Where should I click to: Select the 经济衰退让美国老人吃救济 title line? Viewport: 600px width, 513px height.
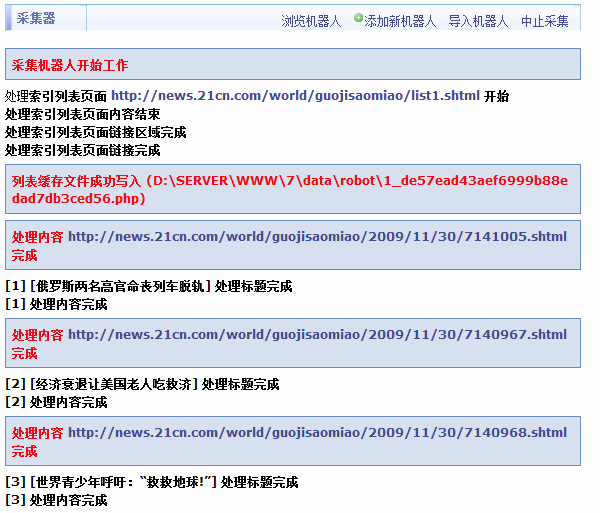coord(142,384)
